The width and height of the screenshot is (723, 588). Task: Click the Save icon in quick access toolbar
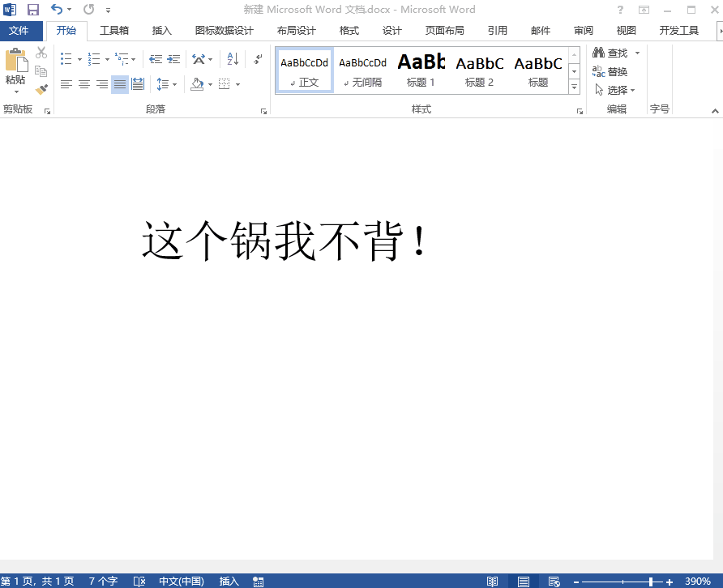tap(33, 10)
